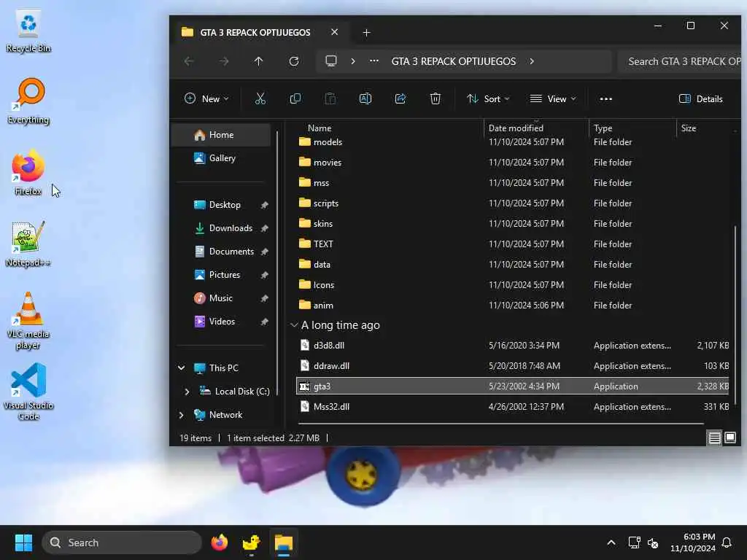Screen dimensions: 747x560
Task: Toggle the Details pane
Action: click(701, 98)
